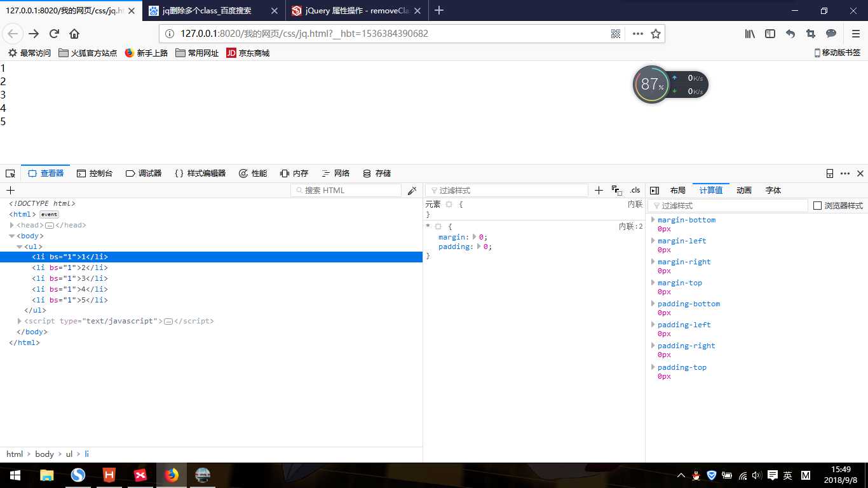Switch to the 控制台 console tab
Image resolution: width=868 pixels, height=488 pixels.
[95, 173]
